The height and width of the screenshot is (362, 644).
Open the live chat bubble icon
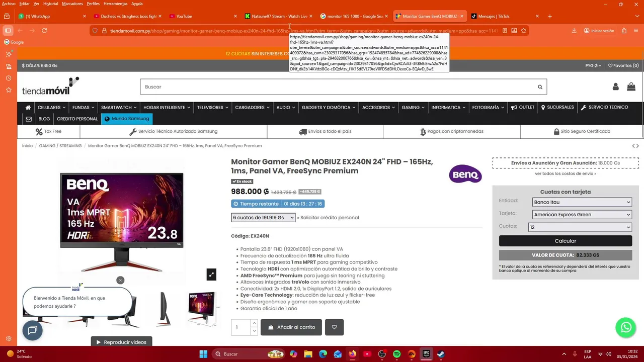33,330
